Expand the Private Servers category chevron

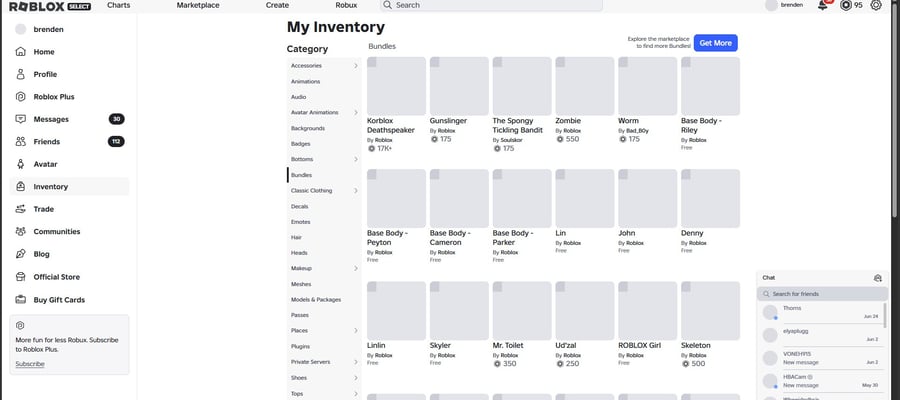(356, 362)
